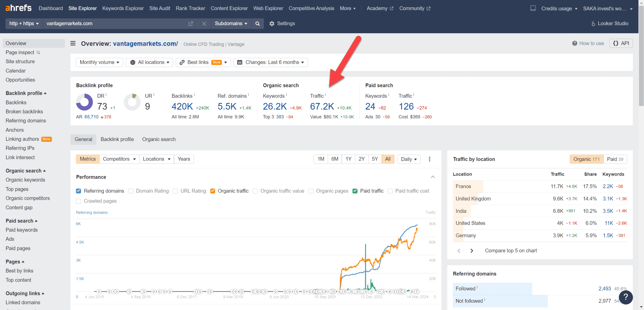Viewport: 644px width, 310px height.
Task: Click the ahrefs logo
Action: (18, 8)
